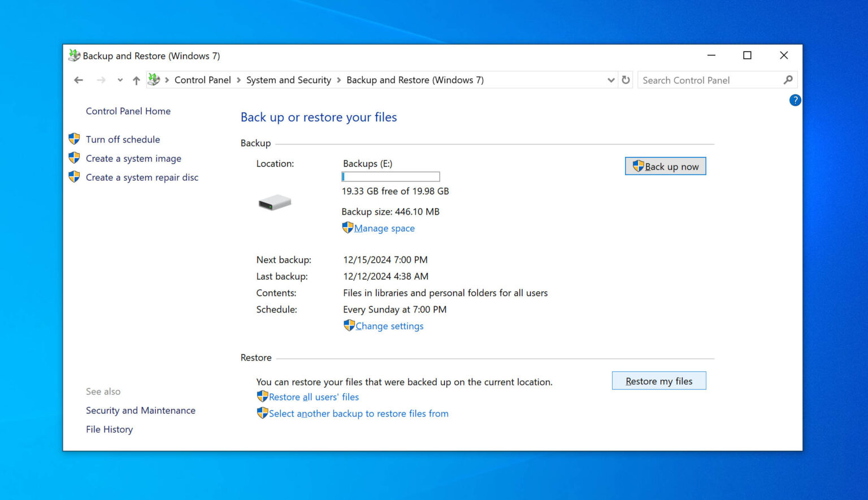Click the up arrow navigation icon
Screen dimensions: 868x500
point(136,80)
